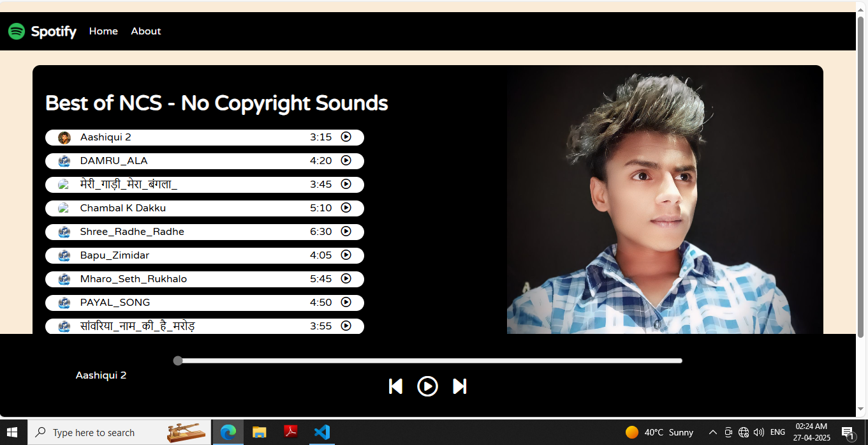868x445 pixels.
Task: Expand the system tray hidden icons chevron
Action: pyautogui.click(x=712, y=432)
